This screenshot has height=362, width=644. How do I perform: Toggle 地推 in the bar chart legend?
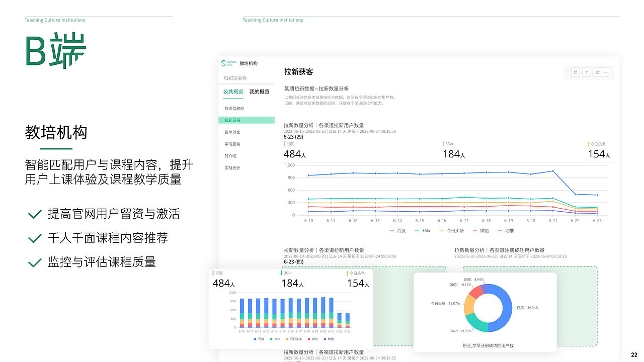(329, 339)
